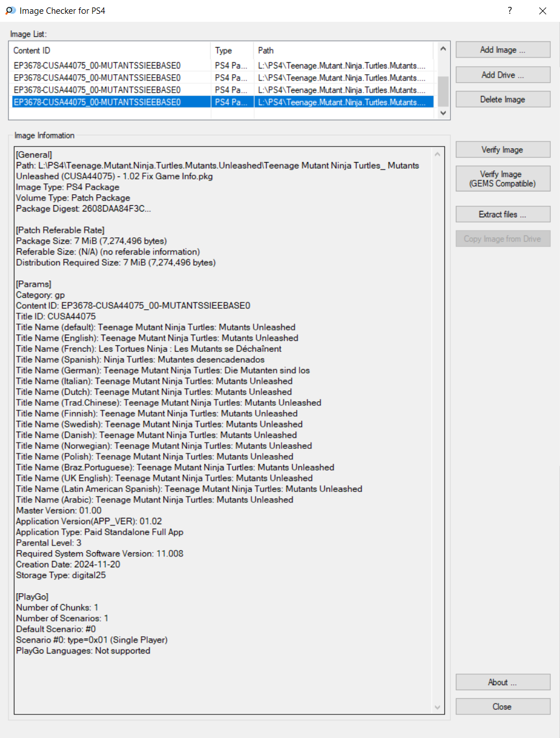Click the 'Title Name (Trad.Chinese)' line
The height and width of the screenshot is (738, 560).
[168, 403]
